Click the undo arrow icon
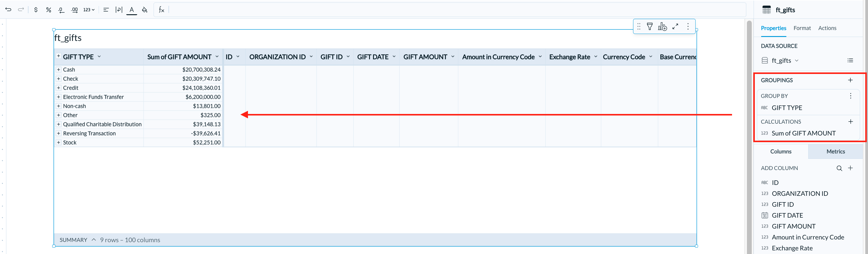Viewport: 868px width, 254px height. coord(8,10)
